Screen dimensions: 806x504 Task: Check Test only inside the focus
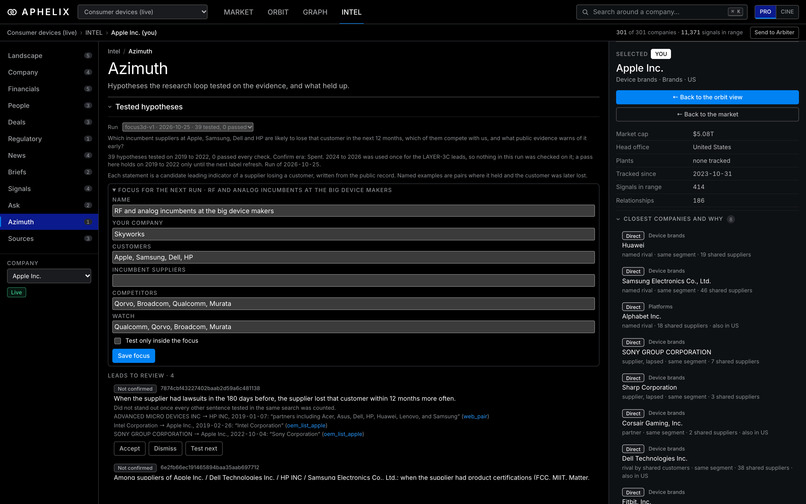point(117,341)
